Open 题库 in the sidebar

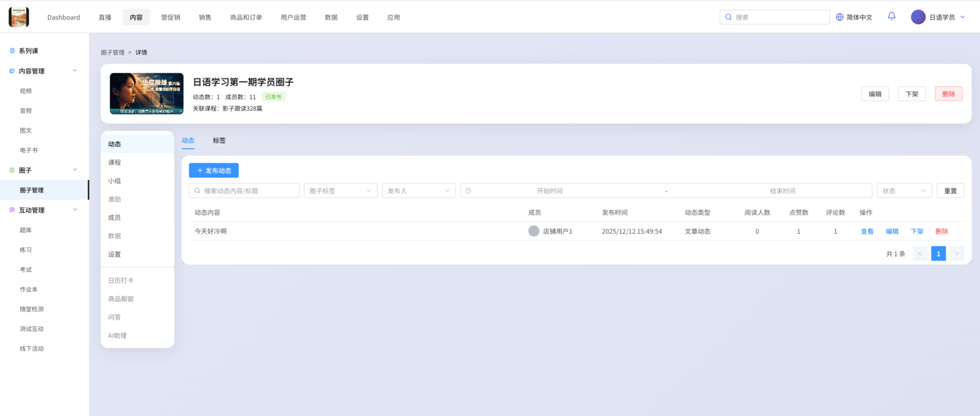(26, 230)
